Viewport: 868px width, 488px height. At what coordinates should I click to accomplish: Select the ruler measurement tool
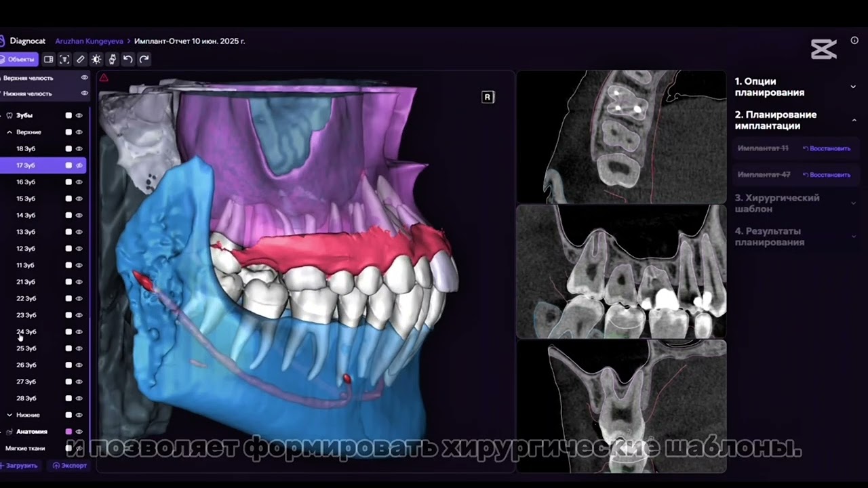click(x=81, y=60)
